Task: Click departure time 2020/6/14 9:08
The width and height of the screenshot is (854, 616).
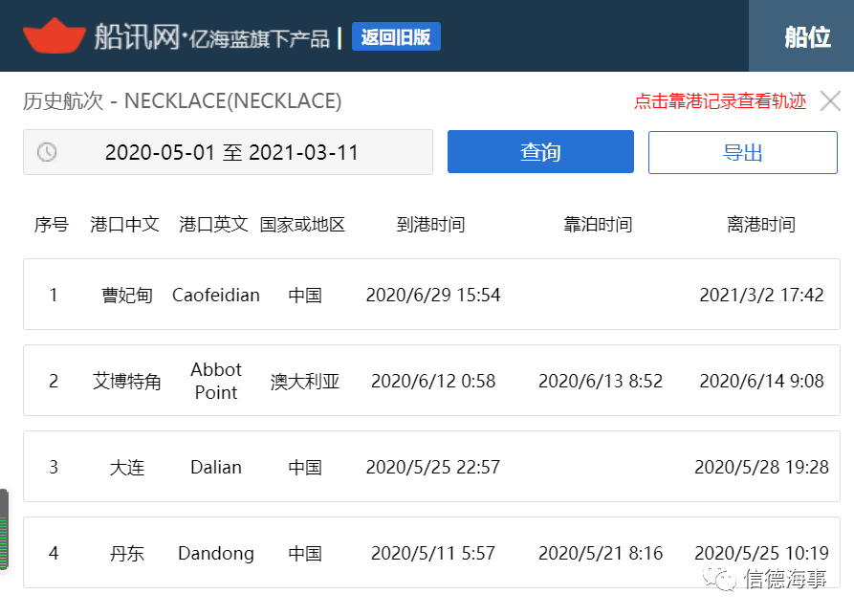Action: point(761,381)
